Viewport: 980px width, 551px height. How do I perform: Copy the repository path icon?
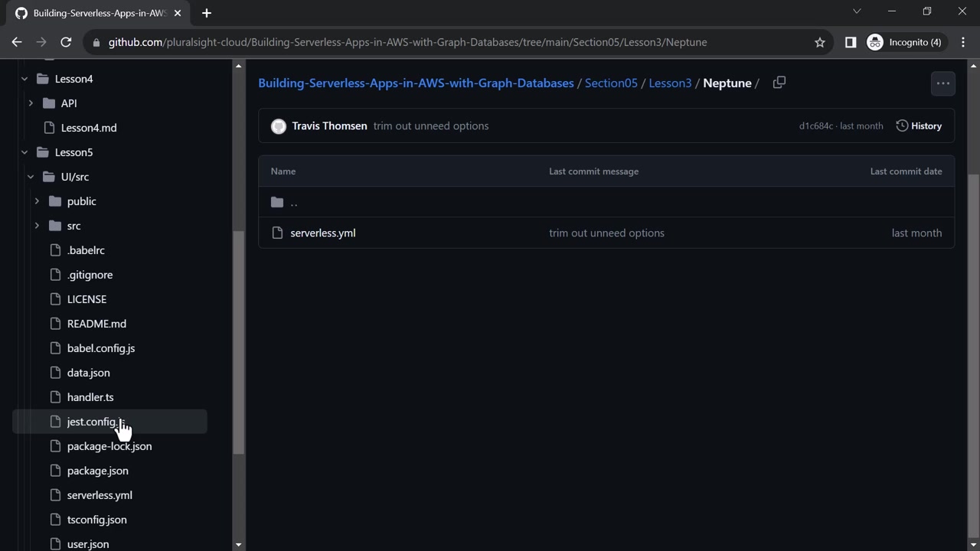pos(779,83)
